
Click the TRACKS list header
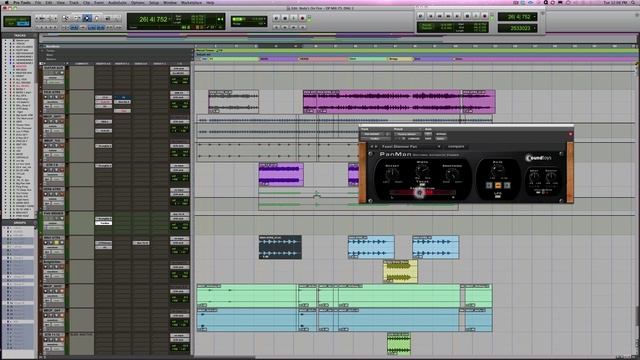20,36
